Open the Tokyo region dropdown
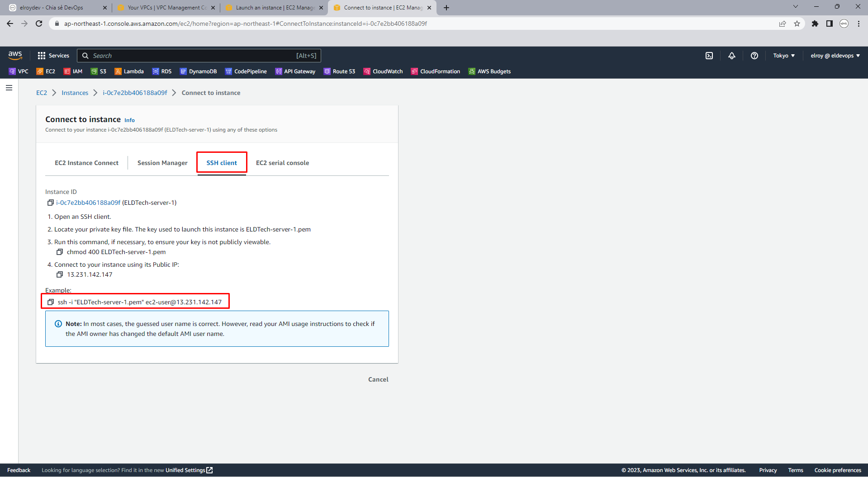 [784, 56]
